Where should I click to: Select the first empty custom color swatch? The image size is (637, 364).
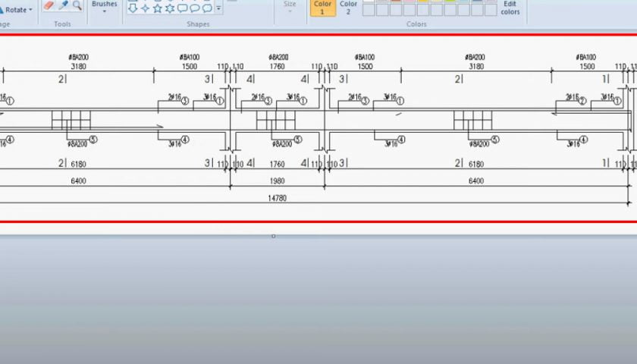pyautogui.click(x=369, y=10)
